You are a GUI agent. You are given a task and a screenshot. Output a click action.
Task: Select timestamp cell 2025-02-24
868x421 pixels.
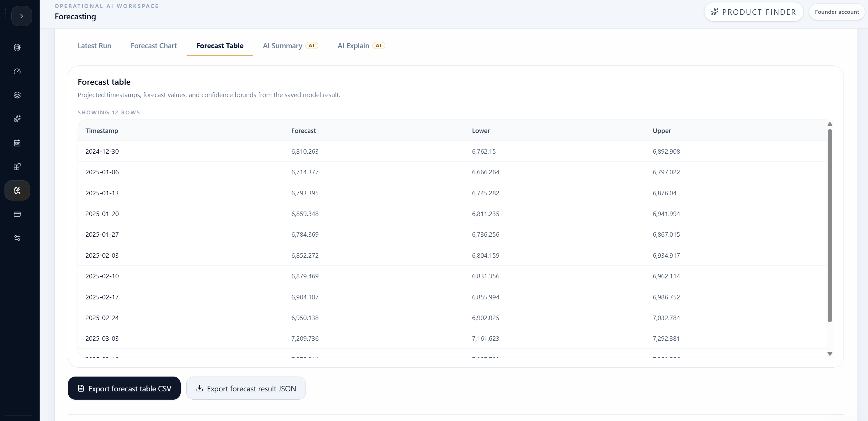point(102,318)
